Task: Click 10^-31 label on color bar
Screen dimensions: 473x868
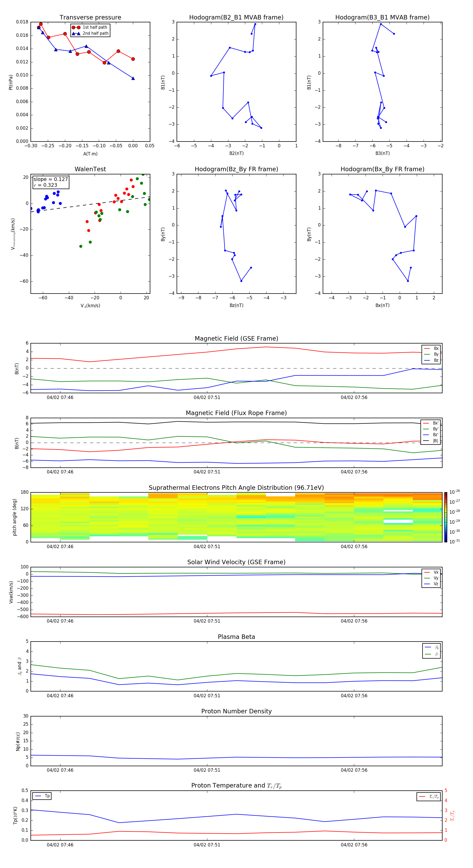Action: [455, 542]
